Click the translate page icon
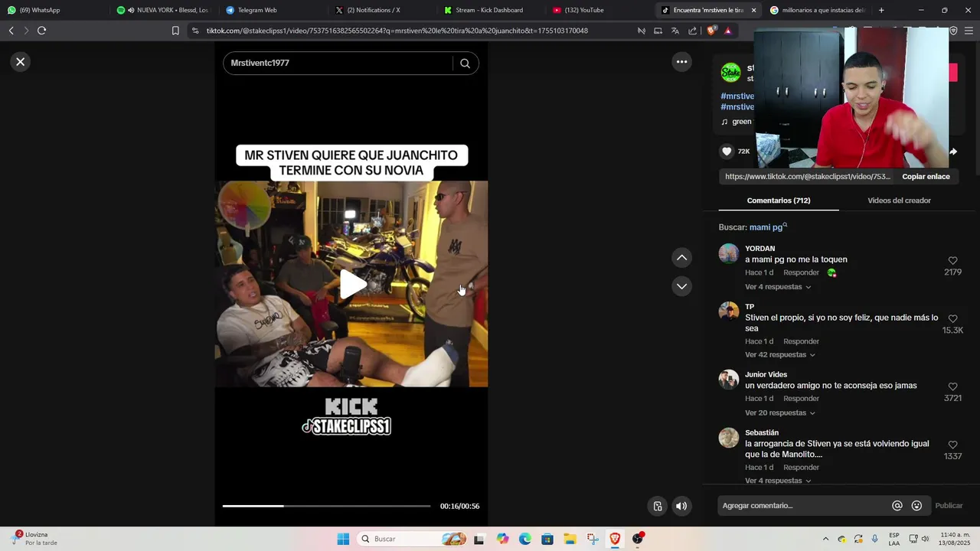980x551 pixels. tap(675, 31)
